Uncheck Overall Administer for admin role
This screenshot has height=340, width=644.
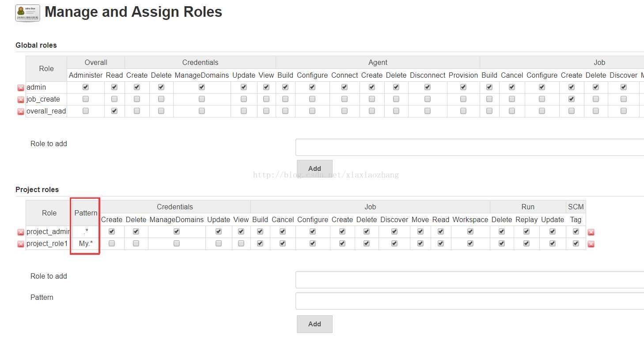tap(86, 87)
